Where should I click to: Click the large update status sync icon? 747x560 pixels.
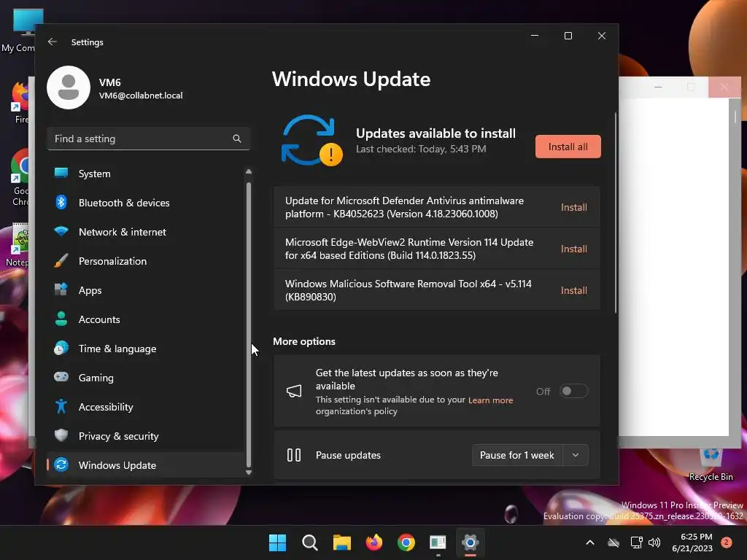[311, 141]
